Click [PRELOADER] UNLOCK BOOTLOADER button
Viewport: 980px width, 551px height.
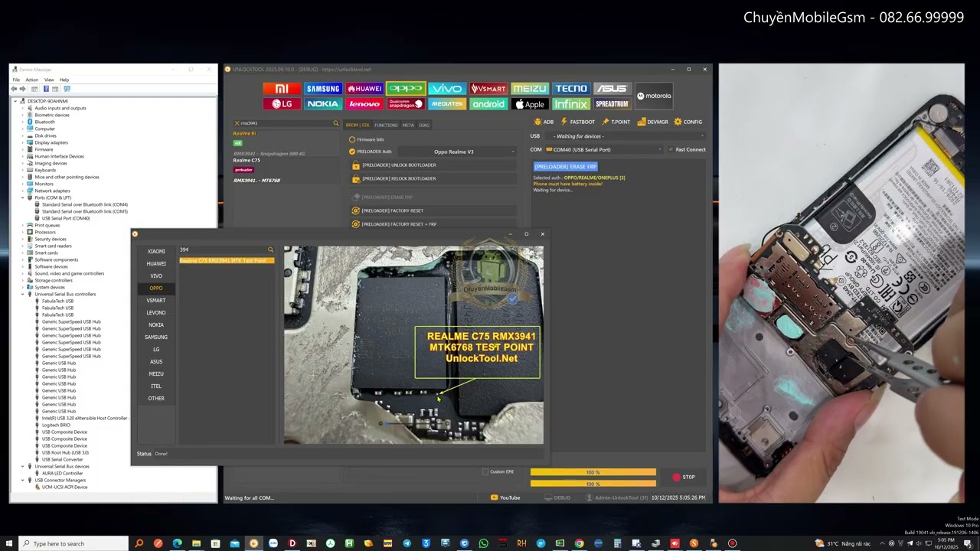coord(399,165)
